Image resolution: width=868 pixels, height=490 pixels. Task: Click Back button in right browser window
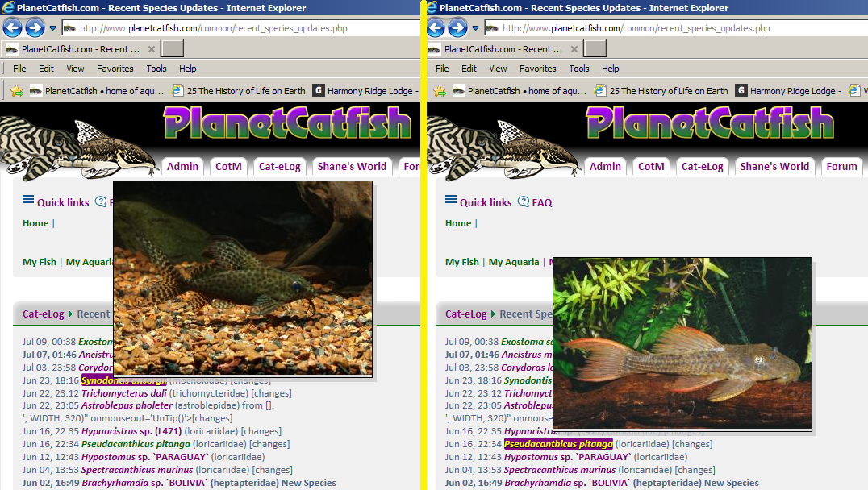(435, 27)
